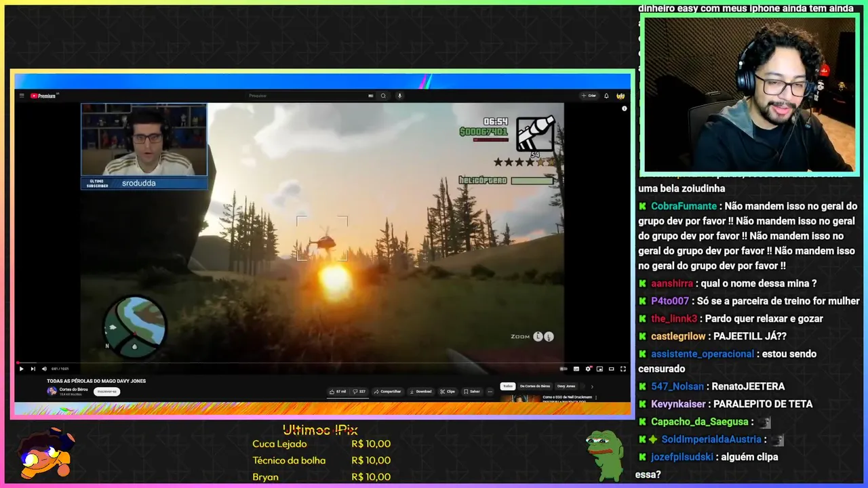Screen dimensions: 868x488
Task: Play the video with play button
Action: click(21, 369)
